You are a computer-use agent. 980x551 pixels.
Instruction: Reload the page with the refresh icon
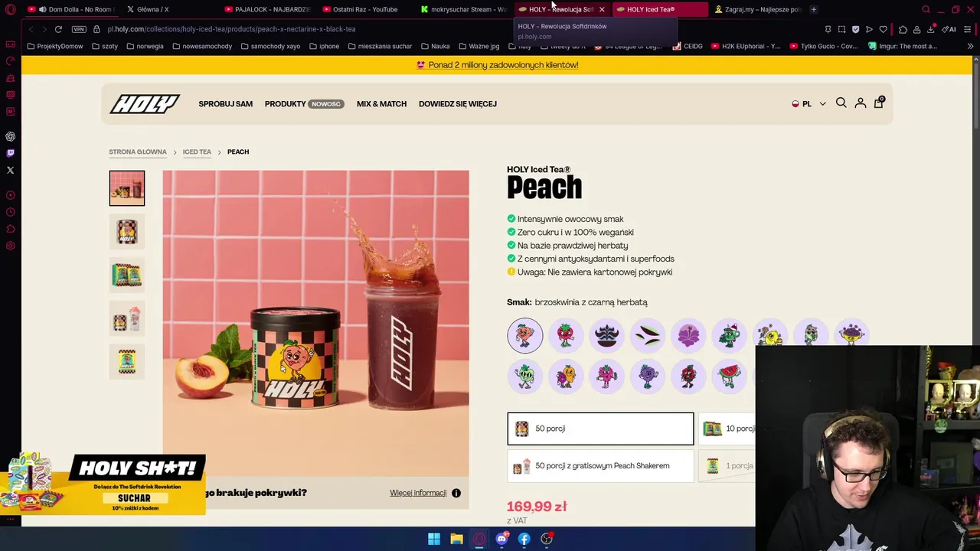click(58, 29)
